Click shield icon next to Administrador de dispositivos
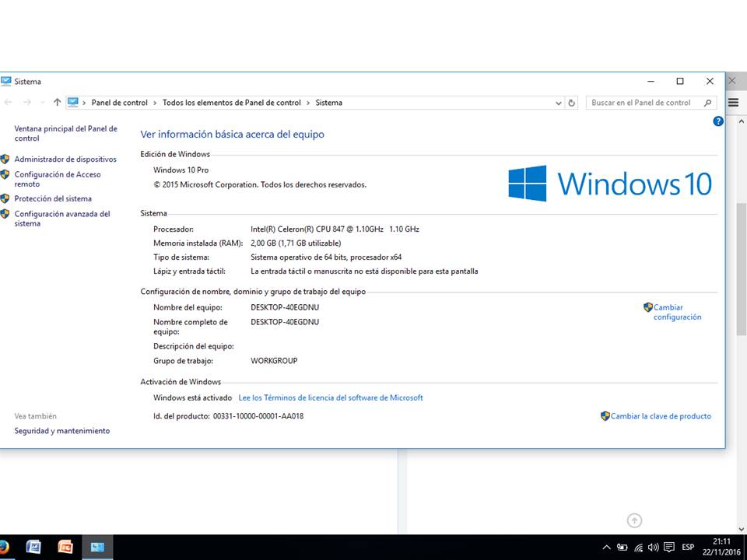Viewport: 747px width, 560px height. tap(5, 159)
